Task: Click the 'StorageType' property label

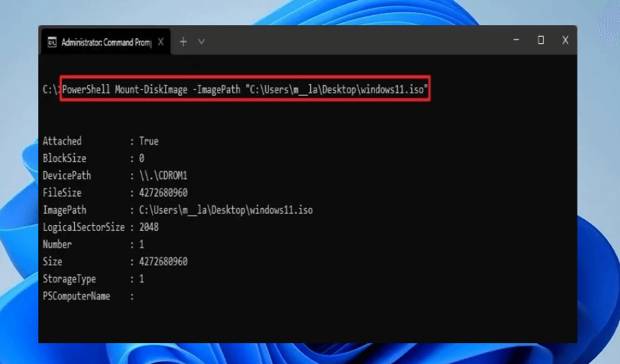Action: (x=69, y=279)
